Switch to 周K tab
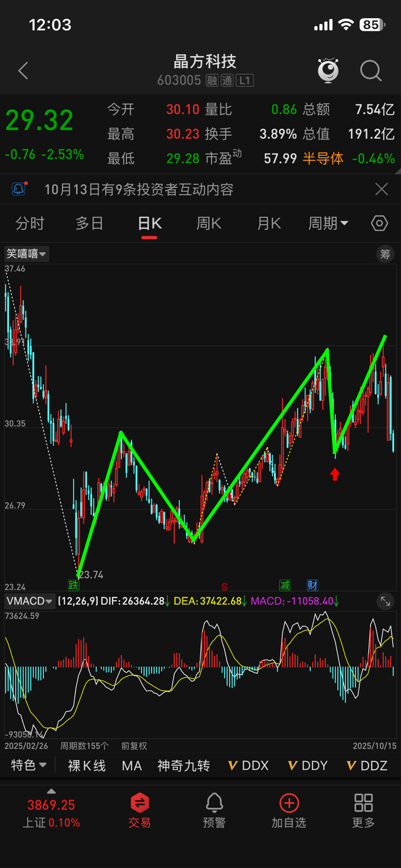 pos(209,223)
